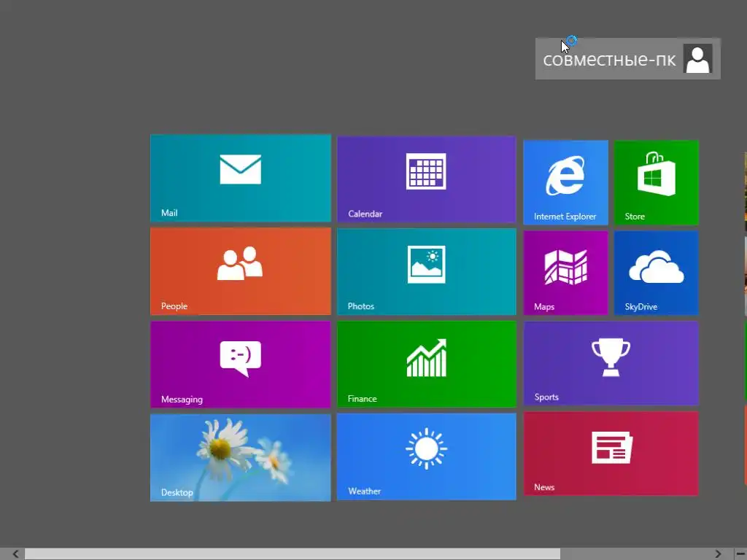This screenshot has height=560, width=747.
Task: Click the zoom-out minus button bottom corner
Action: 741,554
